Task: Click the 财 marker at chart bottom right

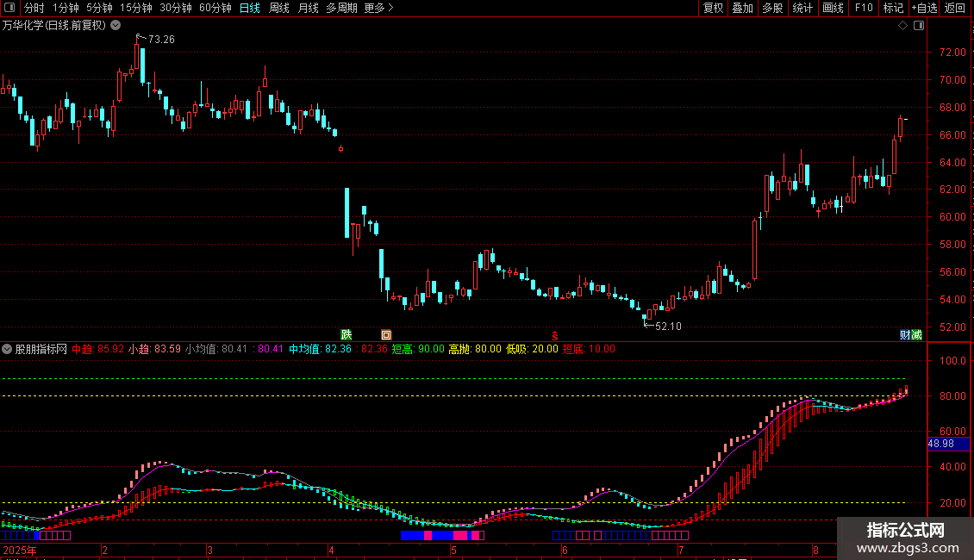Action: (905, 335)
